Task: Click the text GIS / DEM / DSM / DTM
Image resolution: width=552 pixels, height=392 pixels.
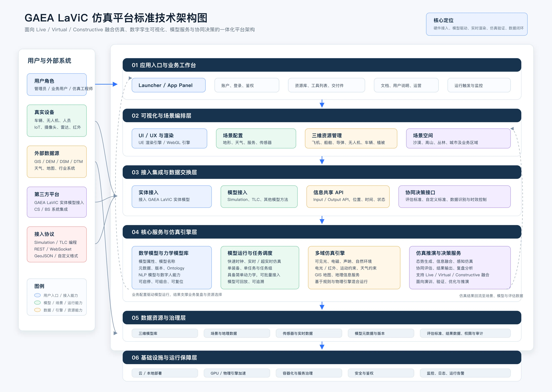Action: coord(59,162)
